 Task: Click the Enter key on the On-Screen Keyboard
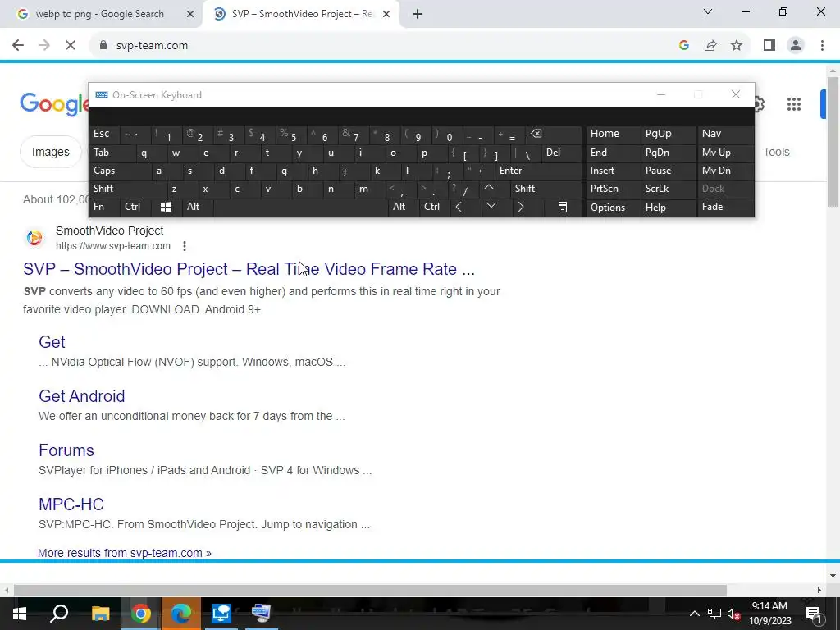click(538, 171)
